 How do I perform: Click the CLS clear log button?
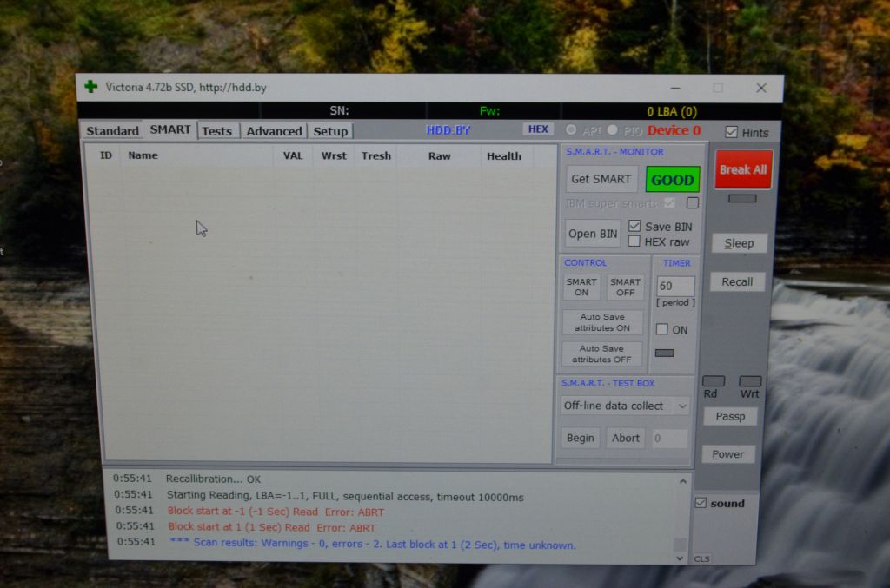(x=701, y=558)
